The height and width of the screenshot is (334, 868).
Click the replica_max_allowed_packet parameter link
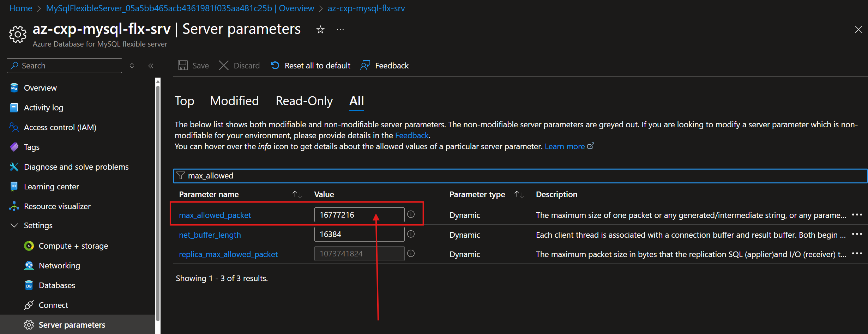(x=228, y=254)
